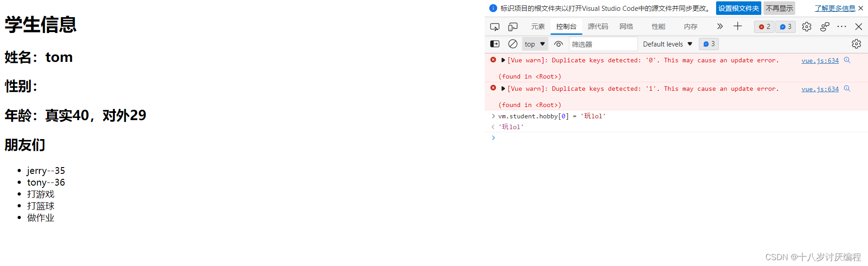
Task: Click the 打游戏 list item
Action: 41,194
